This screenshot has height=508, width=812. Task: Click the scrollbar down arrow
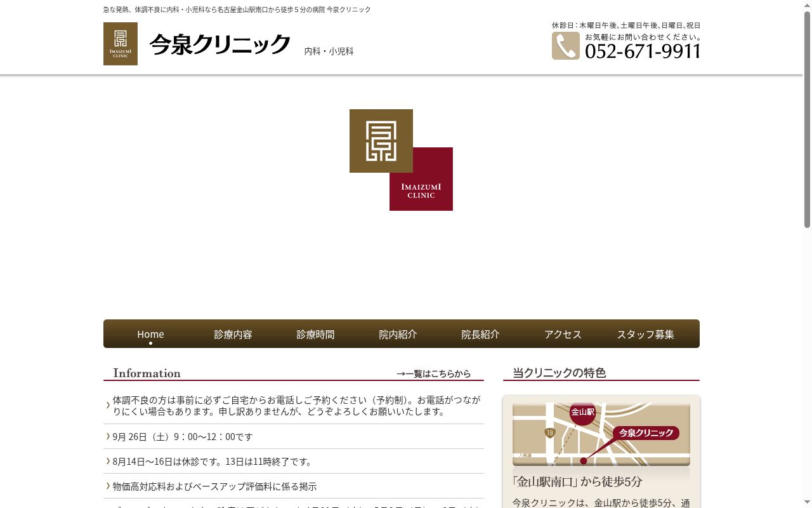click(x=807, y=503)
